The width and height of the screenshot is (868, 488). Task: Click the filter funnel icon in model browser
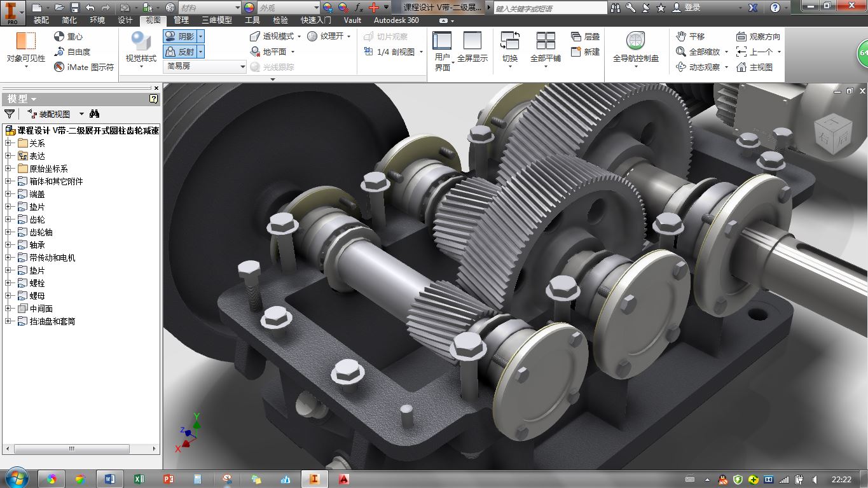pos(10,114)
